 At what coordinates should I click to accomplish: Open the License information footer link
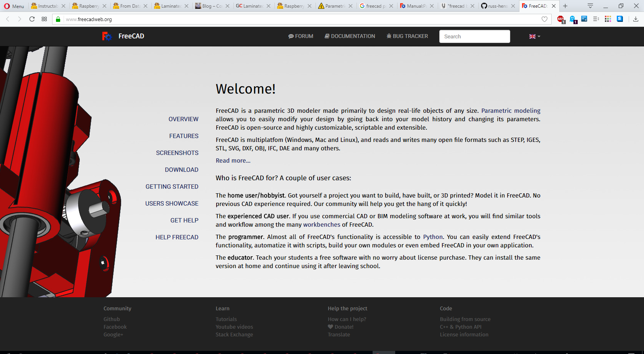[x=464, y=334]
